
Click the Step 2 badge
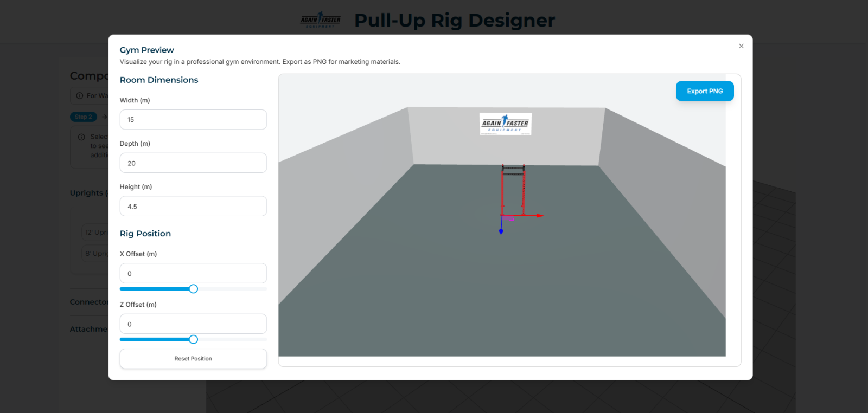pyautogui.click(x=83, y=117)
